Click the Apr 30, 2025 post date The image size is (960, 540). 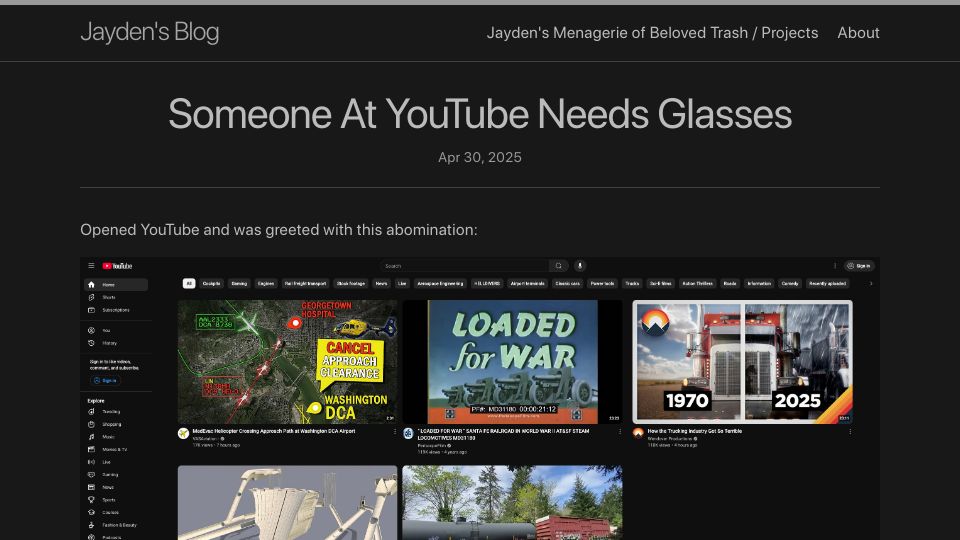[x=480, y=157]
